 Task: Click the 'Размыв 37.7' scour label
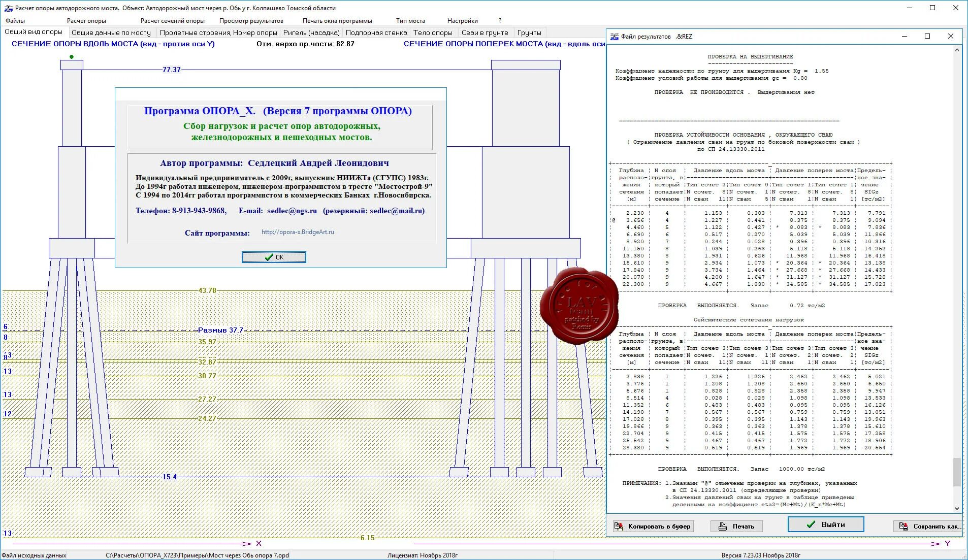point(220,330)
